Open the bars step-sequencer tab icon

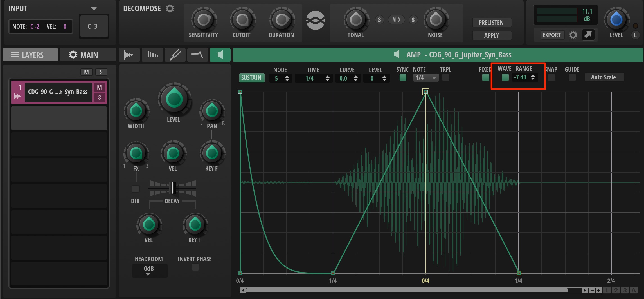click(x=153, y=55)
